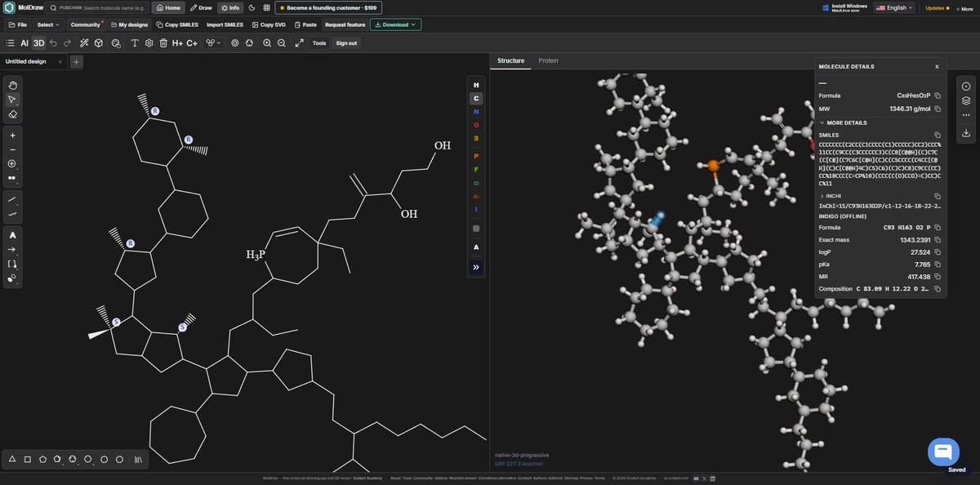
Task: Toggle dark mode moon icon
Action: (x=252, y=7)
